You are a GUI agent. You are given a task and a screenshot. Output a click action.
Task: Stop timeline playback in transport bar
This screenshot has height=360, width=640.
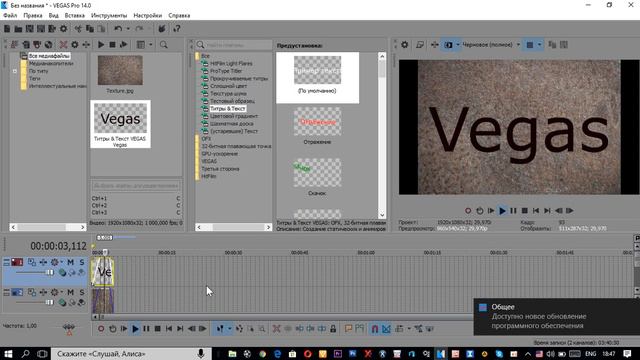point(158,329)
